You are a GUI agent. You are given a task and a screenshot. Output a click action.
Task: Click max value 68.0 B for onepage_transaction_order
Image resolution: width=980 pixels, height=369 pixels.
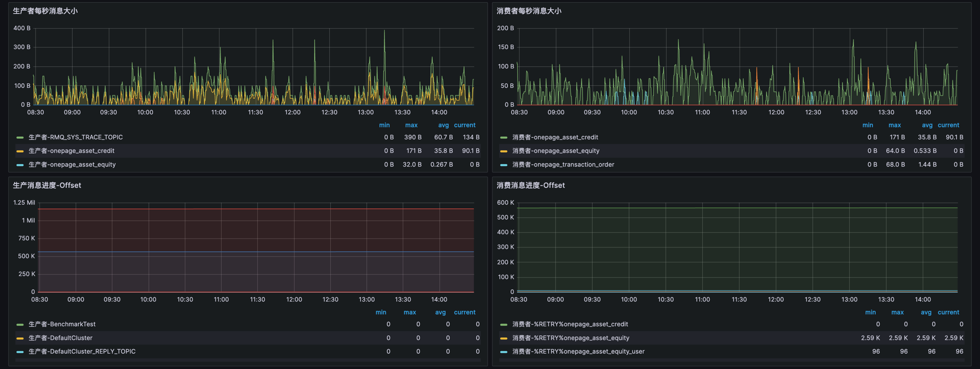tap(895, 164)
